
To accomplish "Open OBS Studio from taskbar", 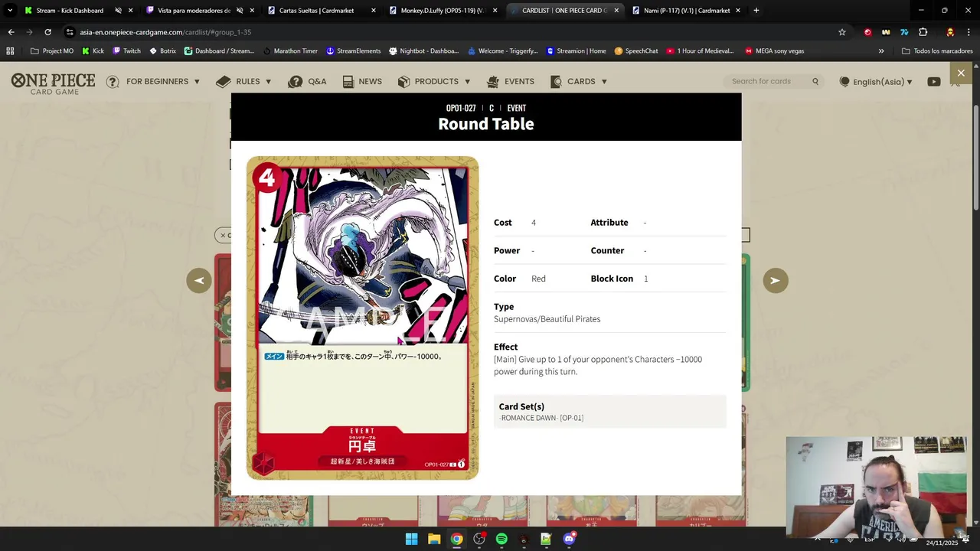I will (479, 539).
